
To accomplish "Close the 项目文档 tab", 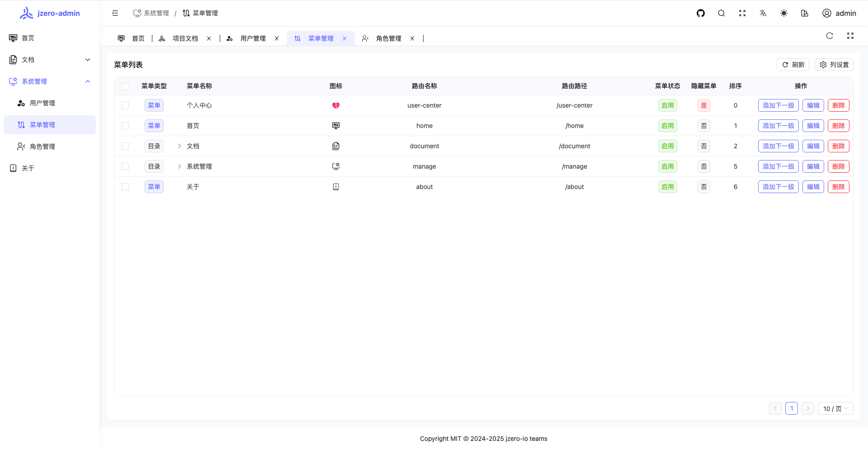I will [x=209, y=38].
